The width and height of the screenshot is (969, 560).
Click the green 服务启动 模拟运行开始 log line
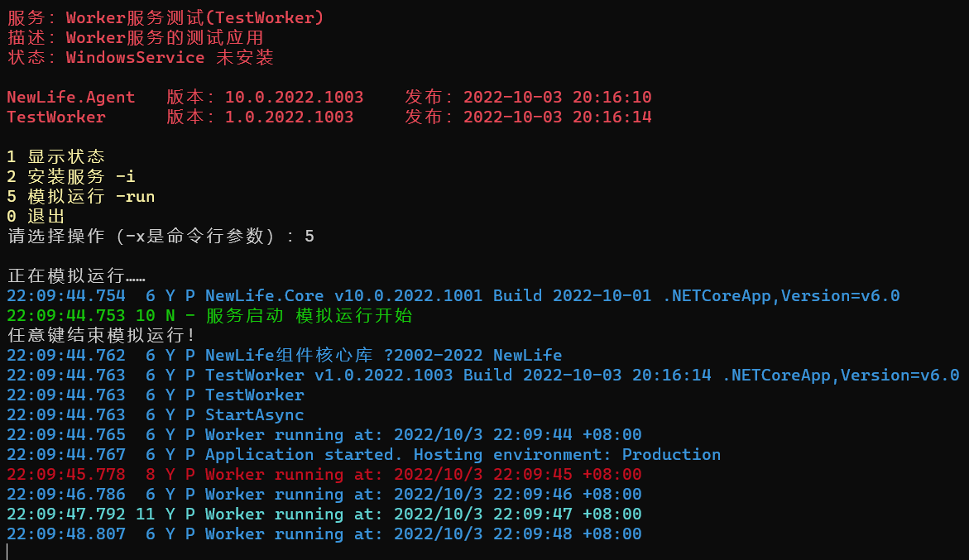point(209,315)
